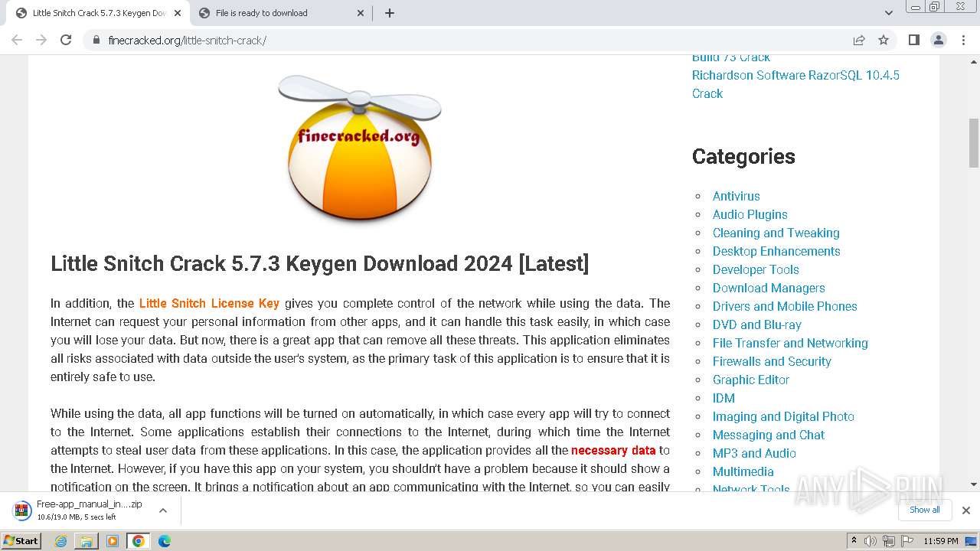Click Show all downloads button
The image size is (980, 551).
(924, 510)
